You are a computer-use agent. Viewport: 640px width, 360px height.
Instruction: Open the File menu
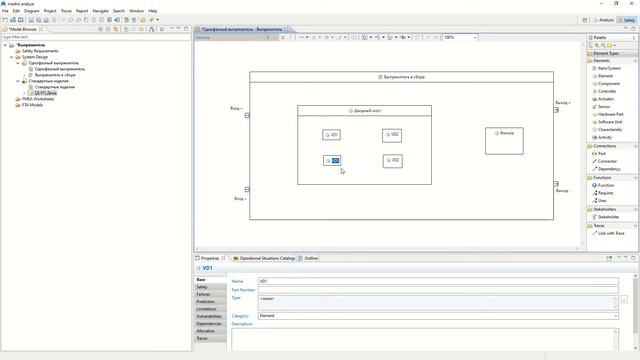coord(5,11)
